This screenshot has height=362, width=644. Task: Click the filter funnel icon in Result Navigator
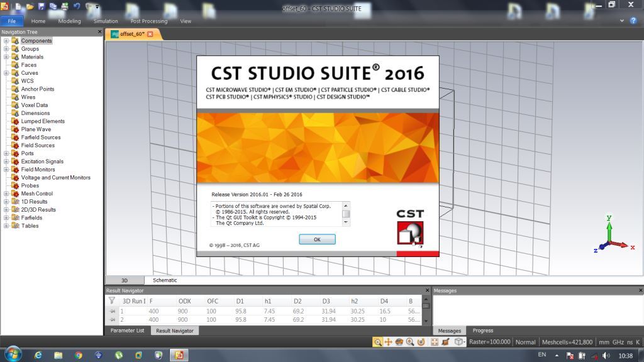pos(112,301)
